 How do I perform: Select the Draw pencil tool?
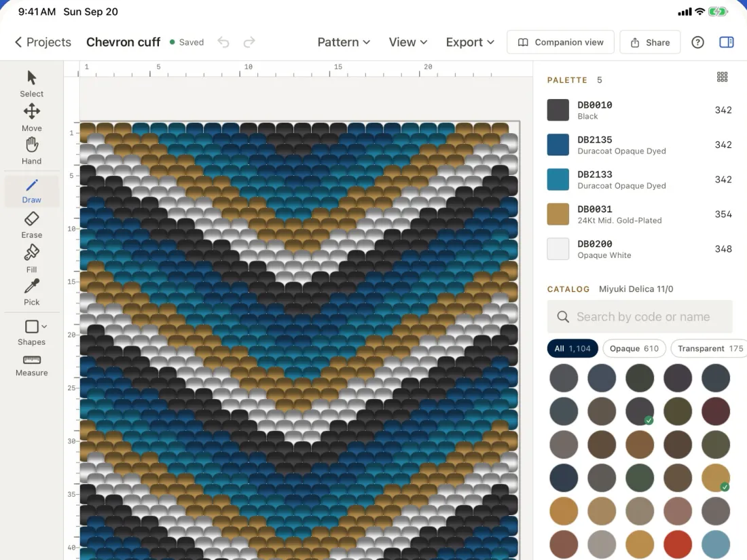[31, 191]
